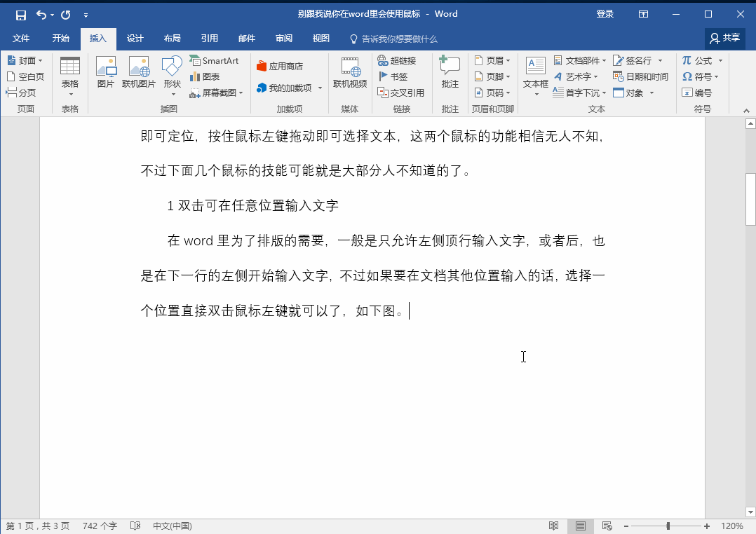Click the zoom slider handle
Screen dimensions: 756x534
click(668, 526)
